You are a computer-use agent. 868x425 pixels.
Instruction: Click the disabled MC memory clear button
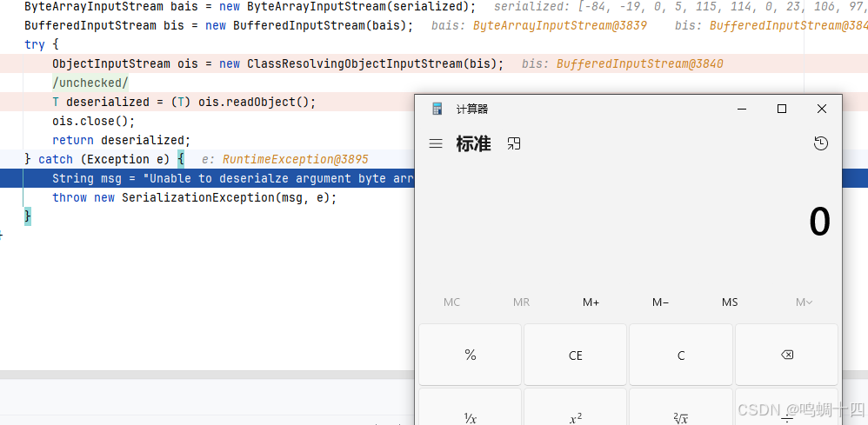(x=451, y=302)
